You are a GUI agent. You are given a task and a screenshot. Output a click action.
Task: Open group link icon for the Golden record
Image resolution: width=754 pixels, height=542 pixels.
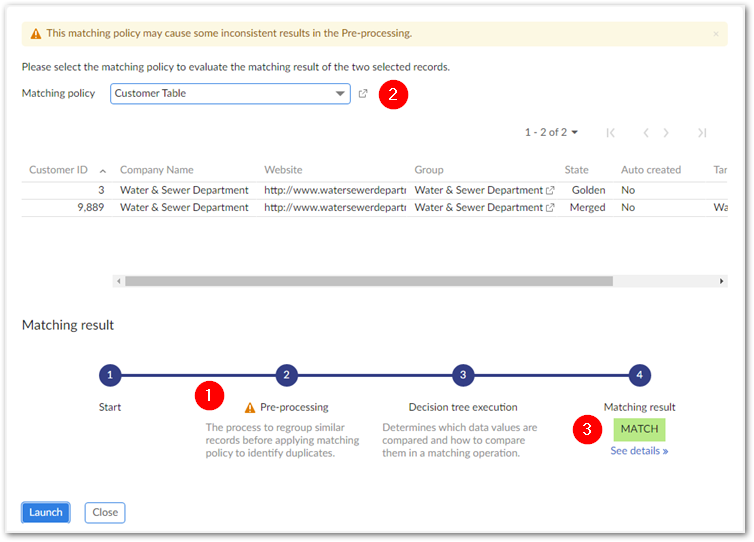coord(550,190)
